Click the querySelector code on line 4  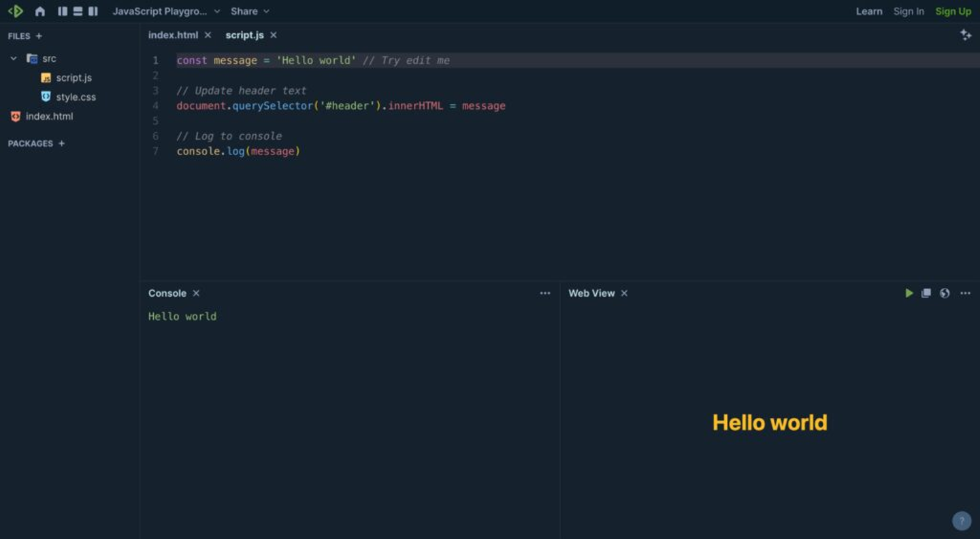[341, 106]
